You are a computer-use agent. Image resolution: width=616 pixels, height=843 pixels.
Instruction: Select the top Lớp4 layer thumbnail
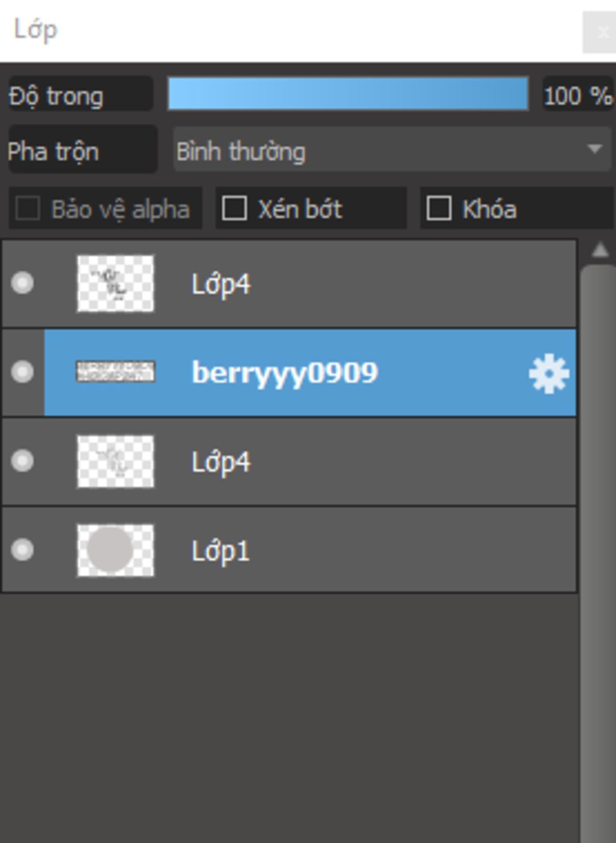pyautogui.click(x=115, y=283)
